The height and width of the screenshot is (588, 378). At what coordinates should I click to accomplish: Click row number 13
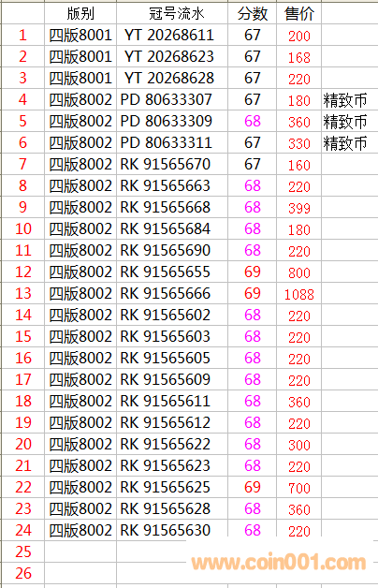pos(22,294)
